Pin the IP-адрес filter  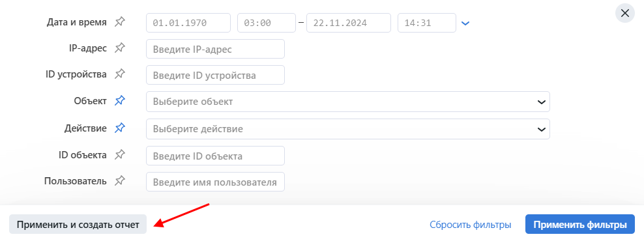[119, 48]
